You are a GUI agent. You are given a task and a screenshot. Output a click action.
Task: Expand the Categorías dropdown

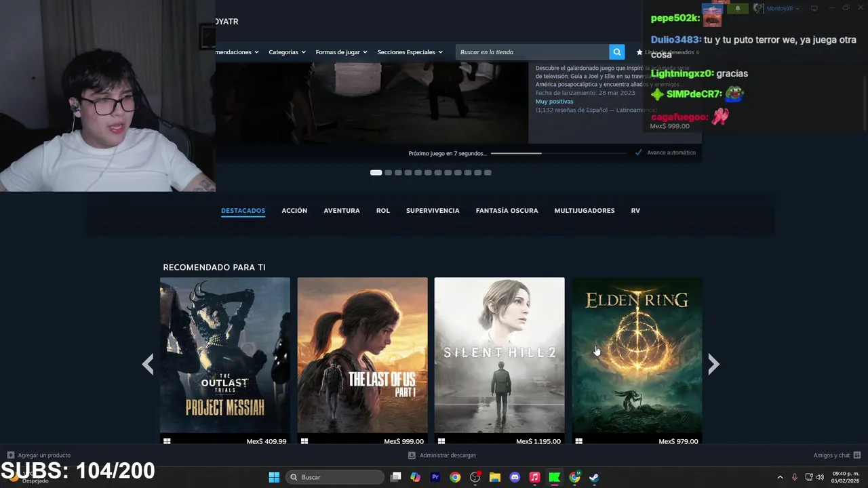click(287, 52)
